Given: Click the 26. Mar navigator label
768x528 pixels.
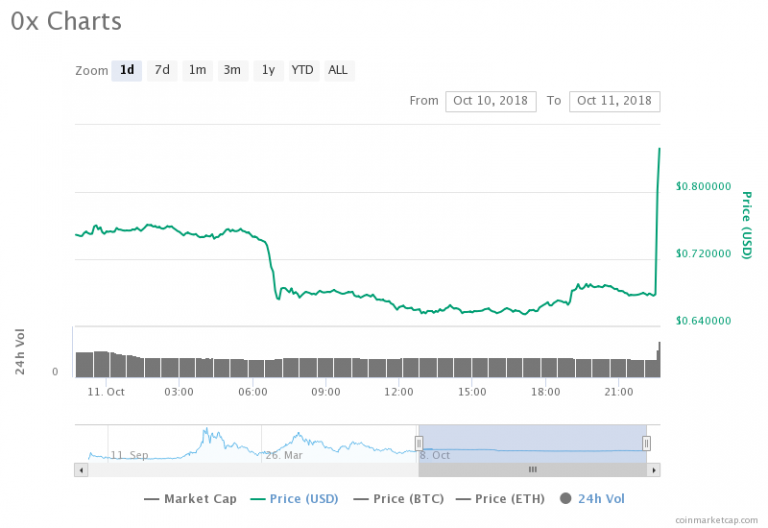Looking at the screenshot, I should click(x=284, y=456).
